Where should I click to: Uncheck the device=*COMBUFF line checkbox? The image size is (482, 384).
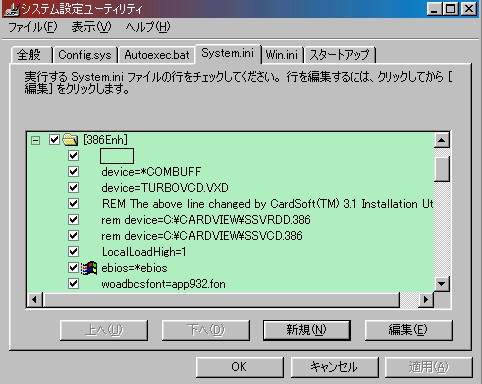tap(73, 171)
